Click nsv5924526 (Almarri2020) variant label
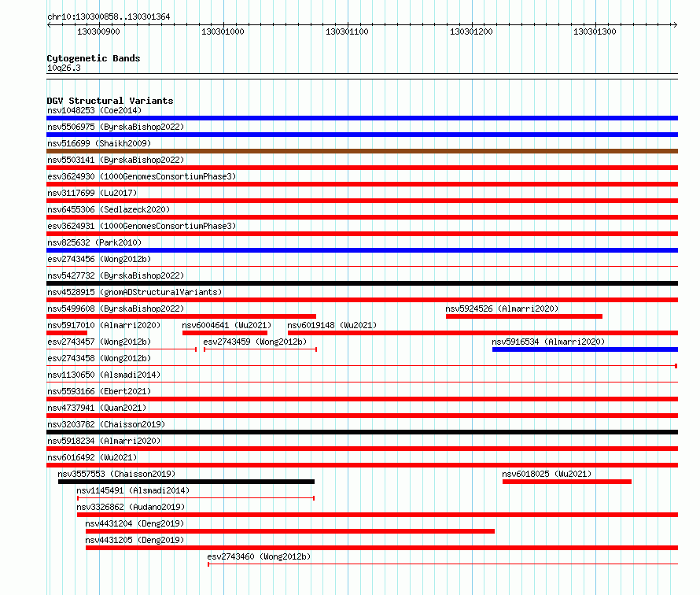 click(502, 309)
